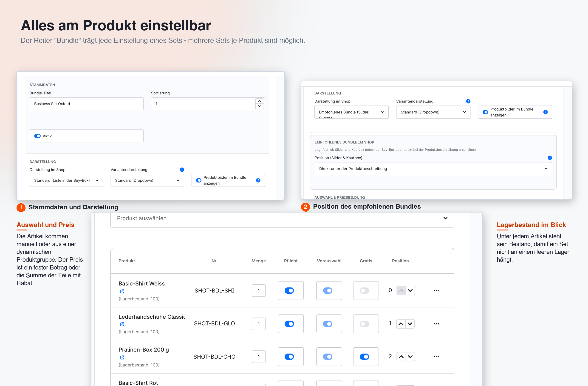Click help icon for Position (Slider & Kaufbox)
The width and height of the screenshot is (588, 386).
550,158
